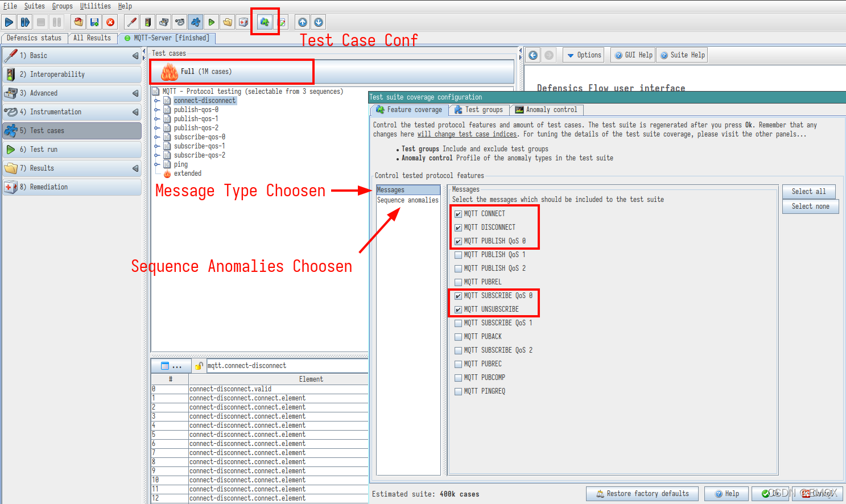Click the red X close suite icon

(110, 22)
